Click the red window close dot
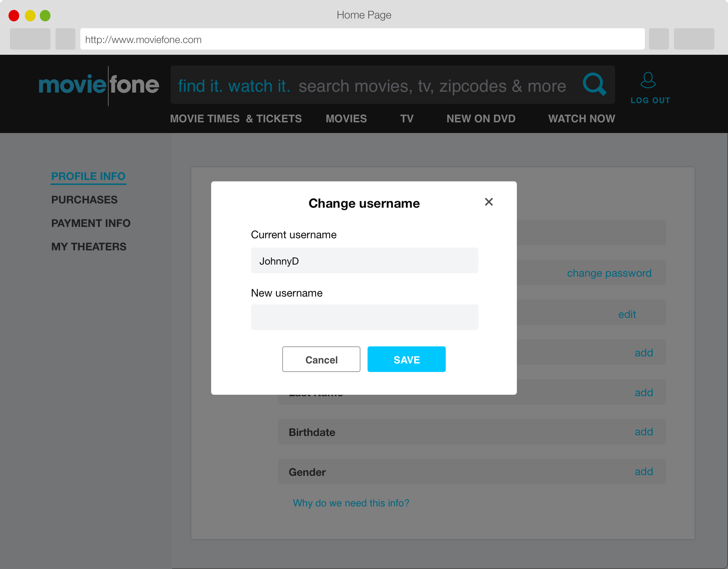This screenshot has height=569, width=728. 14,16
